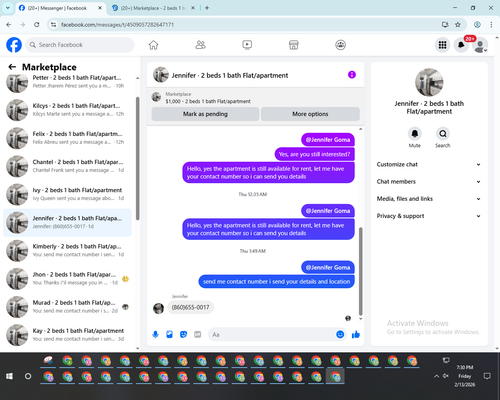
Task: Expand Customize chat section
Action: [429, 164]
